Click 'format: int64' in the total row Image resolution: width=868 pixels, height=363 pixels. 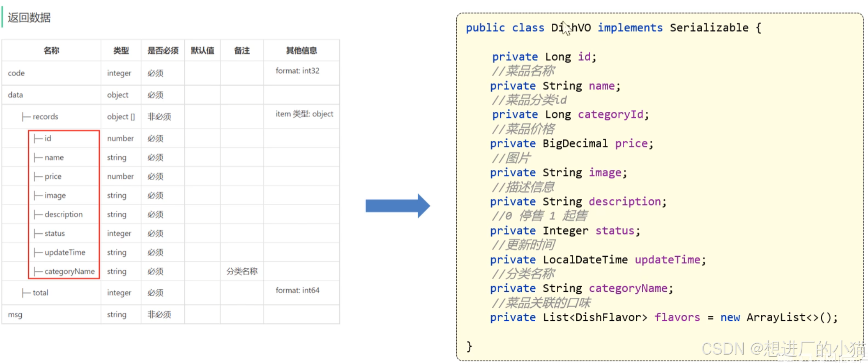click(298, 290)
